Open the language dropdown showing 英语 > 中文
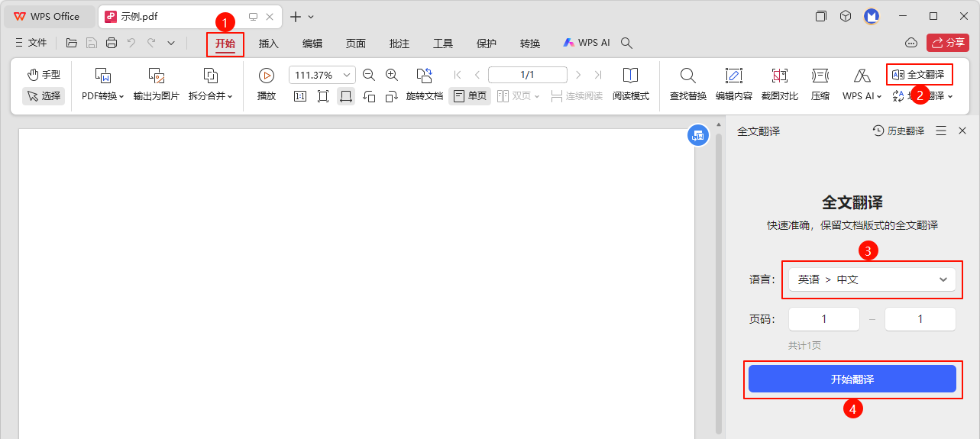Viewport: 980px width, 439px height. pyautogui.click(x=872, y=279)
